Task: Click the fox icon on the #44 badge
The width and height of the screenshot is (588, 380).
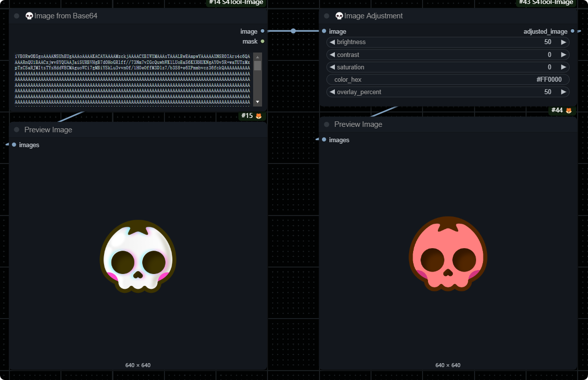Action: click(569, 110)
